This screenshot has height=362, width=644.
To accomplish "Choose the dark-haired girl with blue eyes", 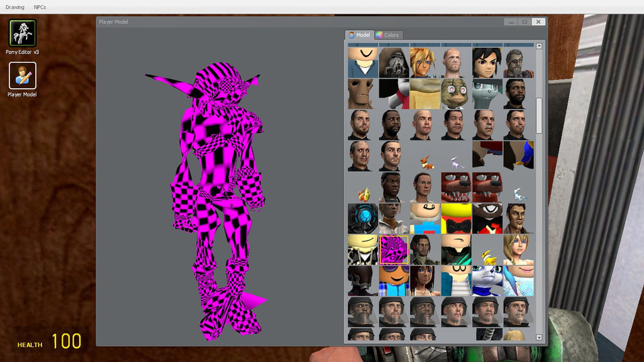I will pos(425,281).
